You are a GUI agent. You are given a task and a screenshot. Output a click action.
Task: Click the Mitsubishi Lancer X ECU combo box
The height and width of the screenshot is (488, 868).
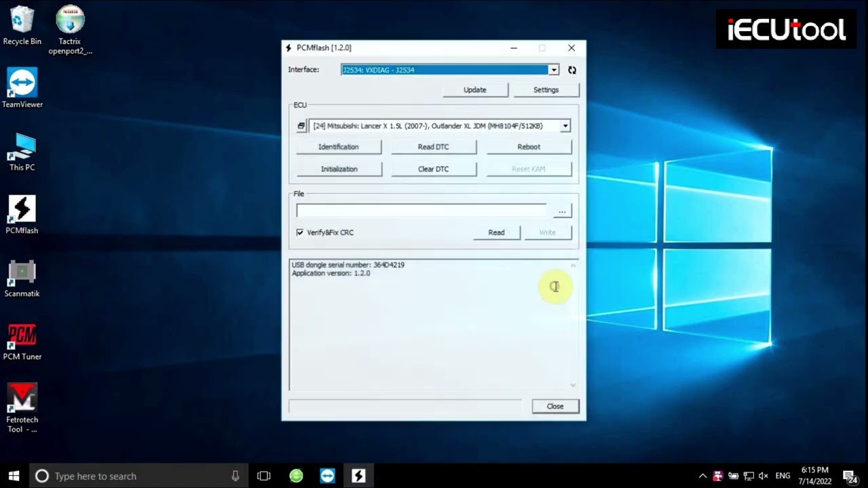tap(439, 126)
